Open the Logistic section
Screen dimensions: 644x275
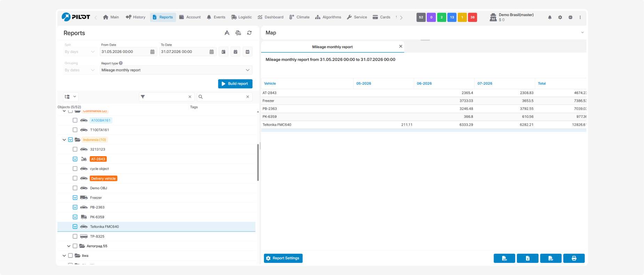tap(241, 17)
